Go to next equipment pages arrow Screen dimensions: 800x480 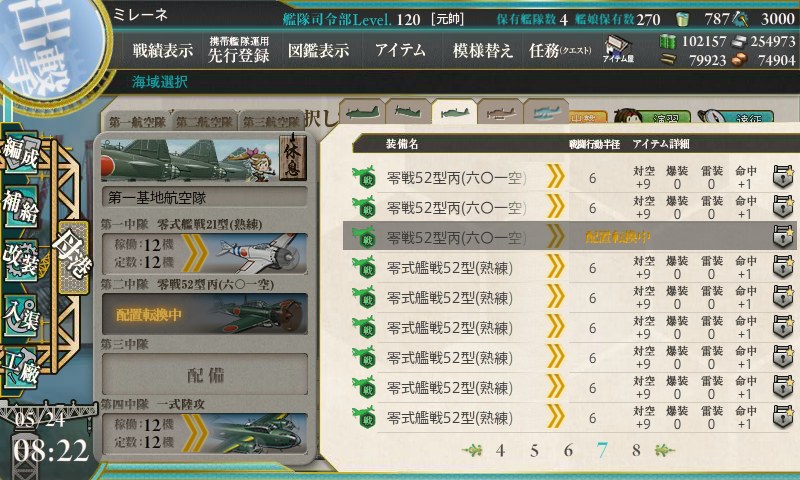point(664,450)
